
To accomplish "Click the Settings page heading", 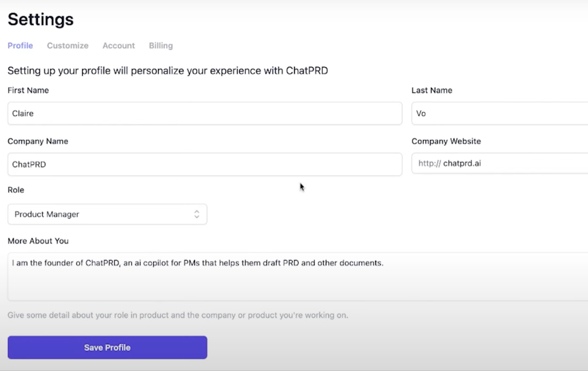I will click(x=41, y=19).
